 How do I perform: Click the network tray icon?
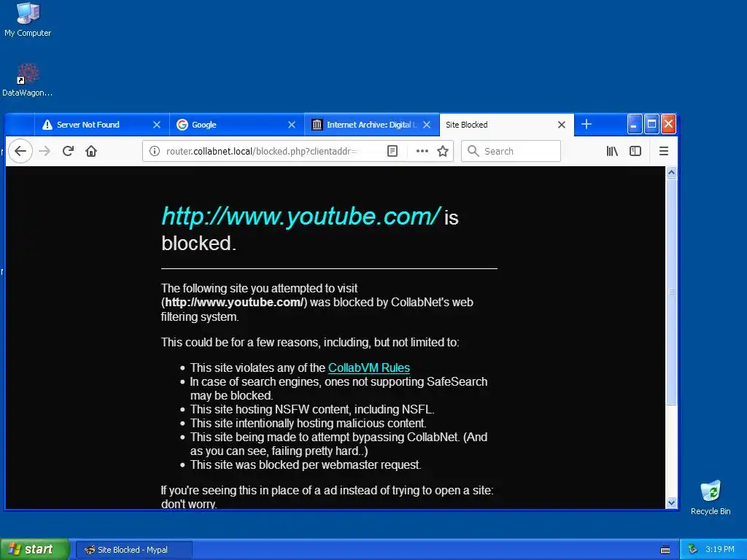point(692,550)
